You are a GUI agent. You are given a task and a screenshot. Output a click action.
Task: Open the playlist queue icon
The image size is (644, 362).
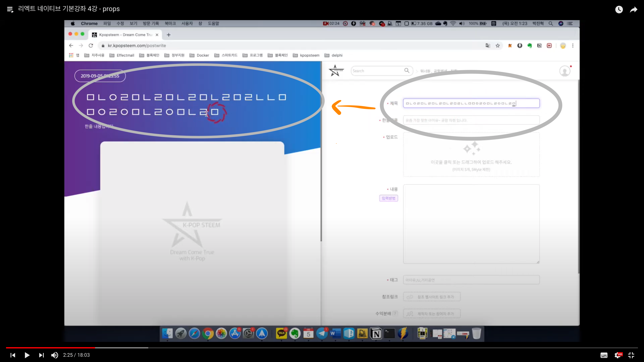pyautogui.click(x=10, y=10)
